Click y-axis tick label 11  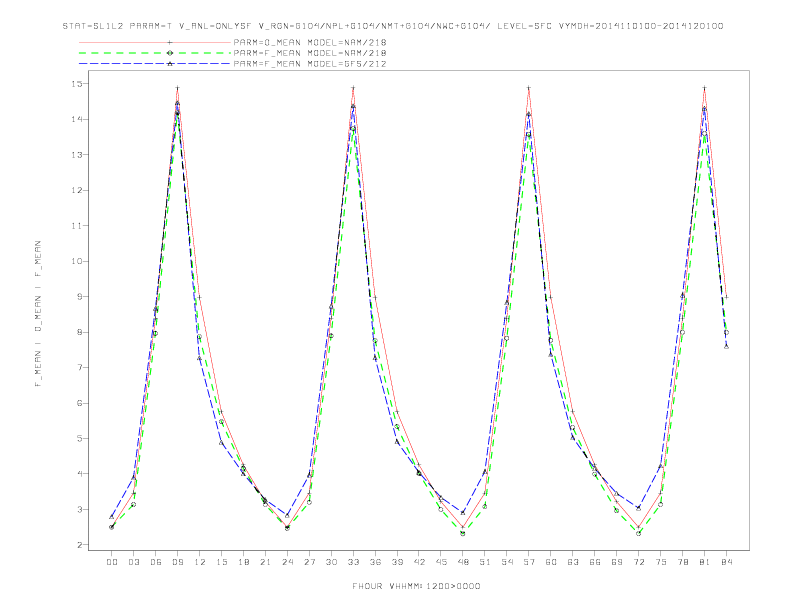pyautogui.click(x=77, y=226)
